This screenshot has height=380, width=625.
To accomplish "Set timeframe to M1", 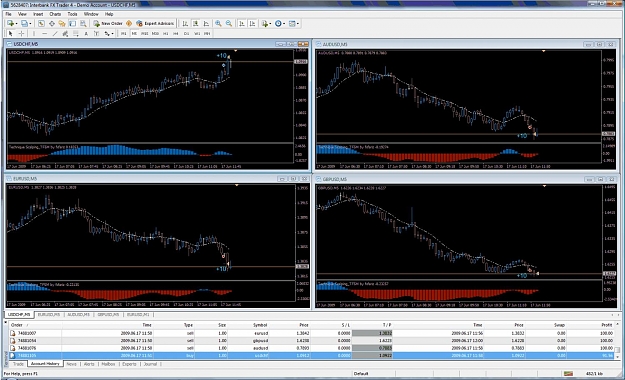I will coord(124,33).
